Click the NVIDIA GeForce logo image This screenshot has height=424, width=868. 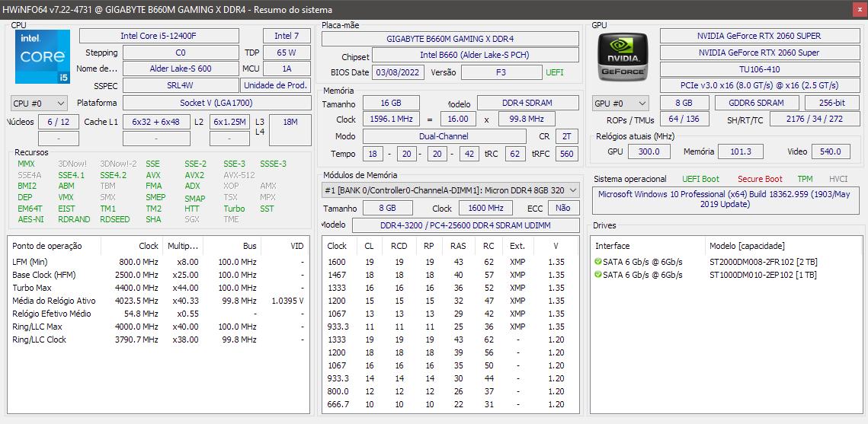pos(623,57)
